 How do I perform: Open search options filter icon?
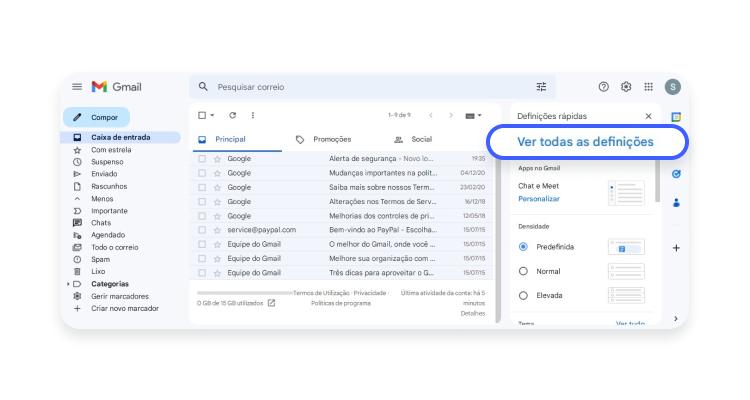click(x=541, y=87)
